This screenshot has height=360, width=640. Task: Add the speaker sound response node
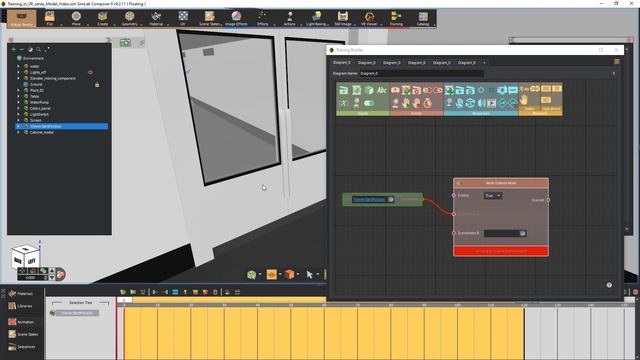tap(482, 103)
